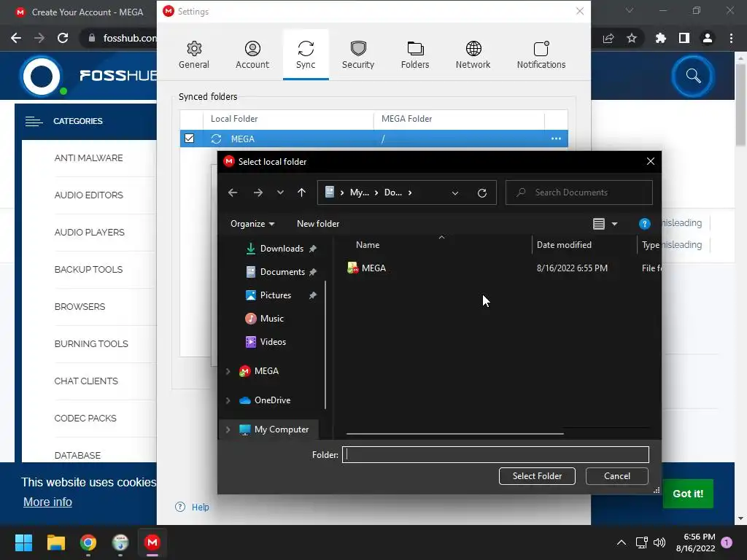The width and height of the screenshot is (747, 560).
Task: Expand the MEGA tree node
Action: pyautogui.click(x=228, y=371)
